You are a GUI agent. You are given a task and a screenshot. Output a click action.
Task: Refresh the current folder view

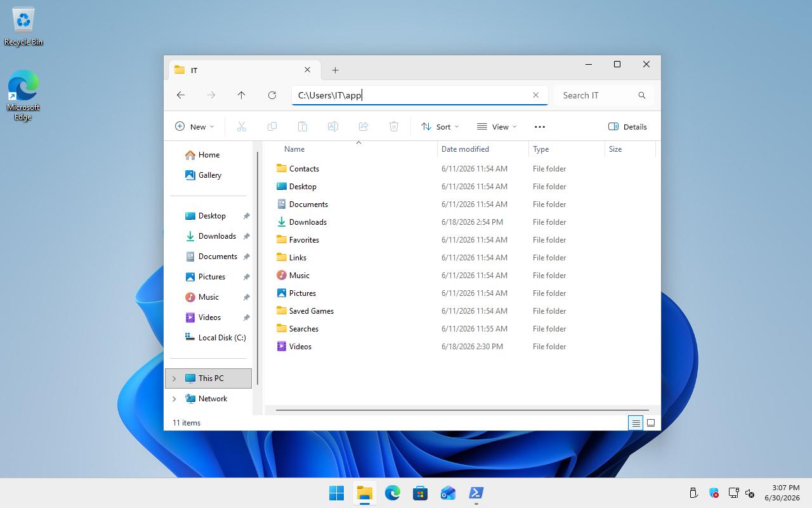click(x=272, y=95)
